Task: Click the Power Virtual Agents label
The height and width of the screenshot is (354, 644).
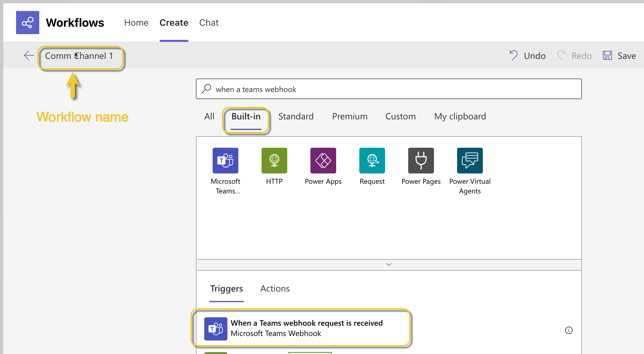Action: point(470,186)
